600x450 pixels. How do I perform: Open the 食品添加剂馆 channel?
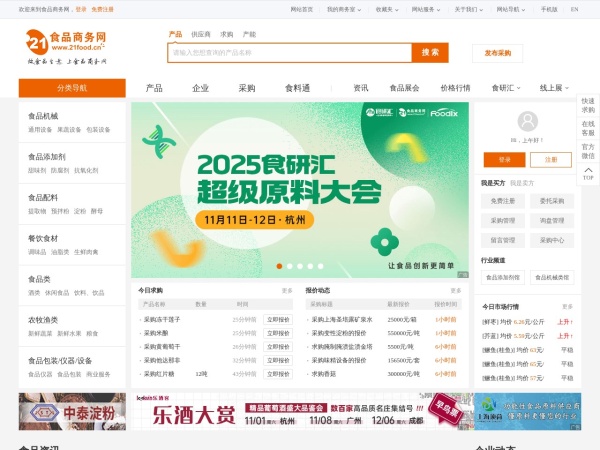(x=503, y=277)
